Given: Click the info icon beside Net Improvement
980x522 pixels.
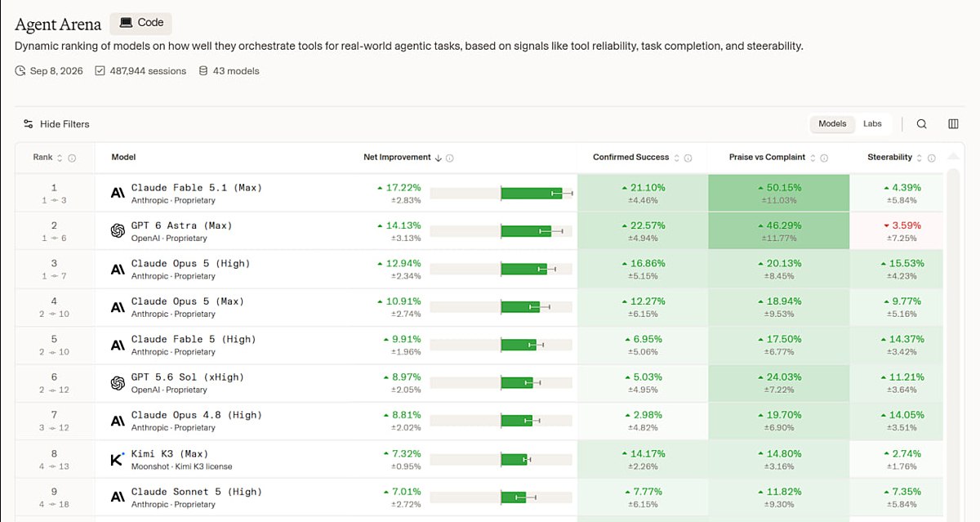Looking at the screenshot, I should tap(450, 158).
